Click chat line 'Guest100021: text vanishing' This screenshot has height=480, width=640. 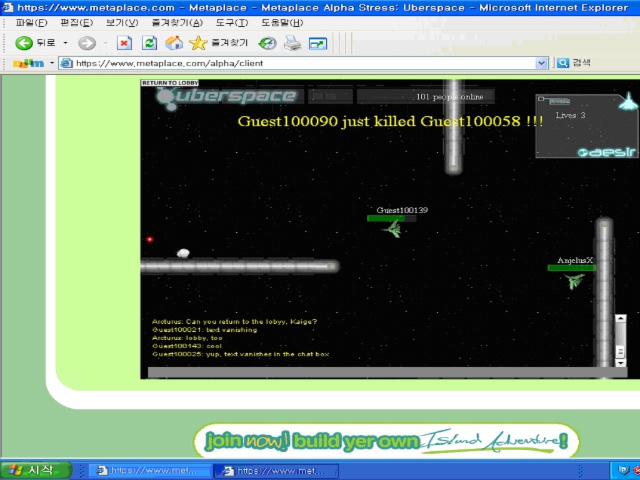click(204, 330)
